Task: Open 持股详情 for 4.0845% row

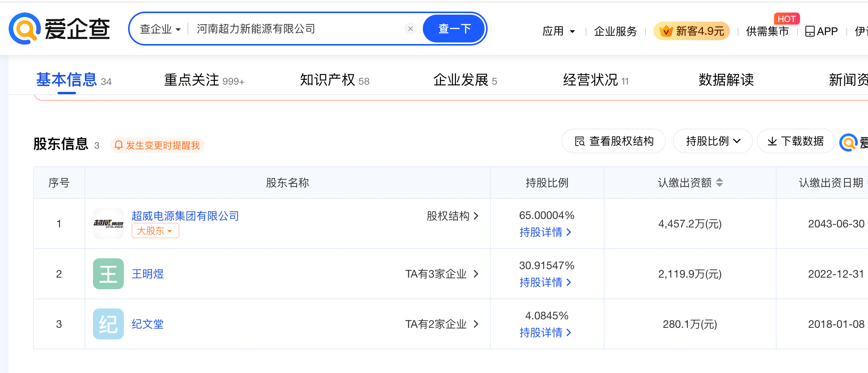Action: coord(545,332)
